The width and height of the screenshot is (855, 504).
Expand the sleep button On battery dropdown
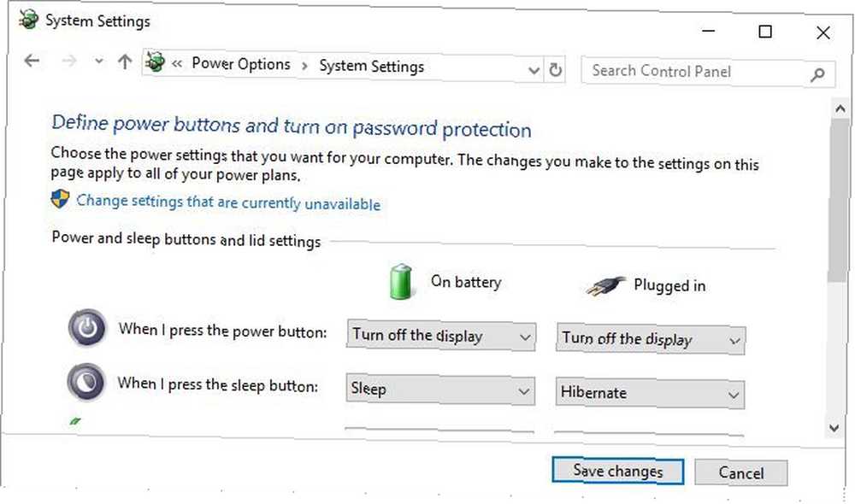pyautogui.click(x=440, y=390)
